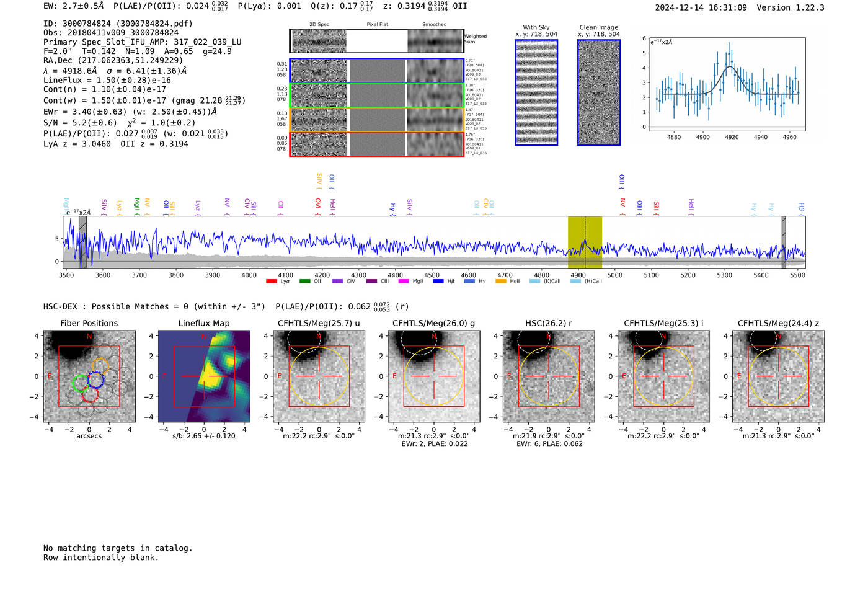Click the gray hatched band near 3550
This screenshot has height=591, width=868.
tap(82, 242)
